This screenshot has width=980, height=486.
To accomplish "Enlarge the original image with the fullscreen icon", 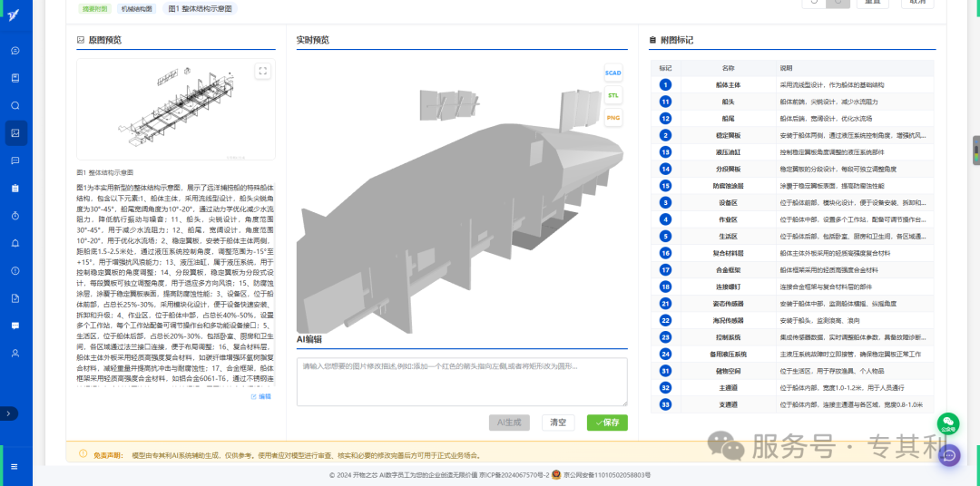I will click(263, 71).
